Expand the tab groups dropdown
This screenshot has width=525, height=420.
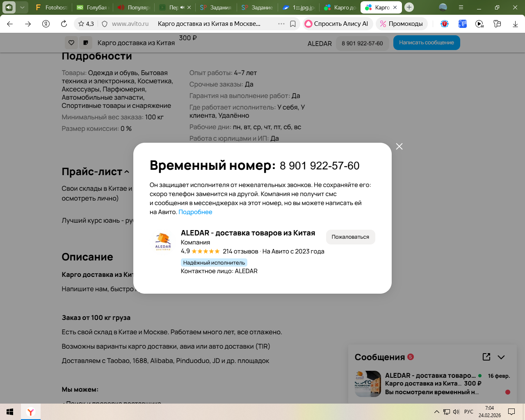click(x=22, y=7)
